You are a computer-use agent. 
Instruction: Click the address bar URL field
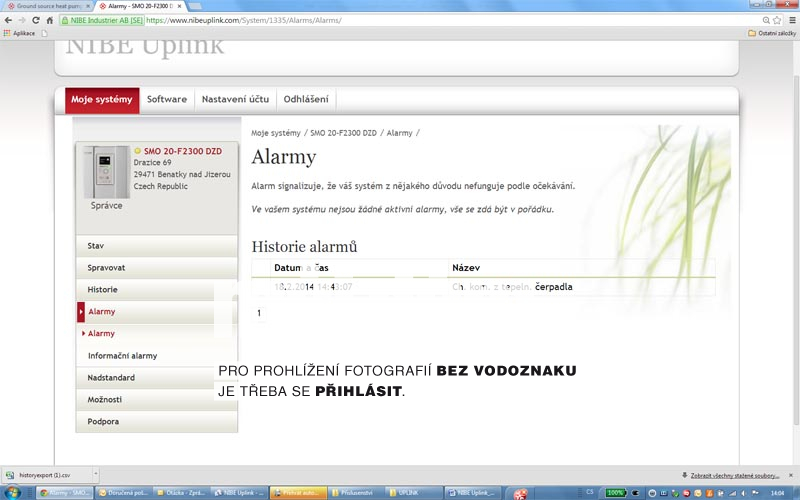[400, 20]
